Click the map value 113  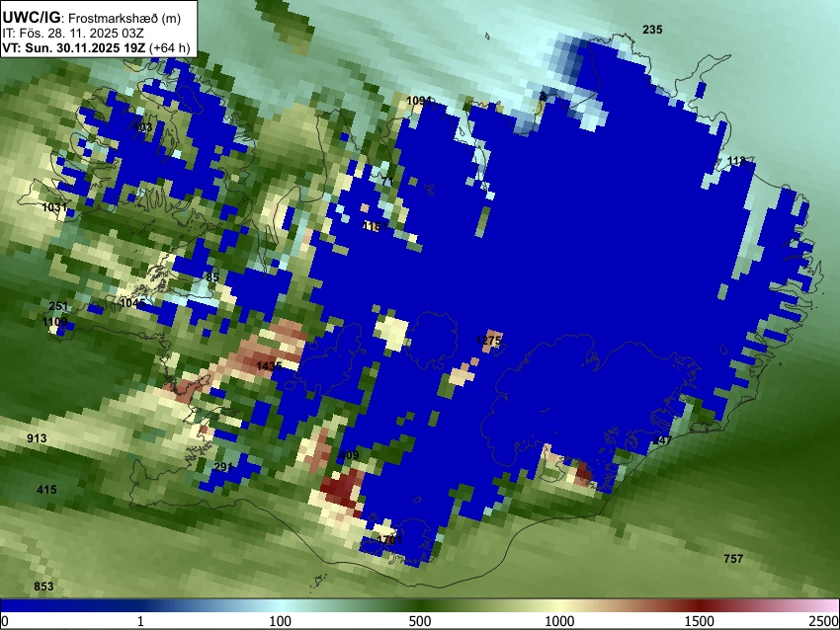(736, 161)
